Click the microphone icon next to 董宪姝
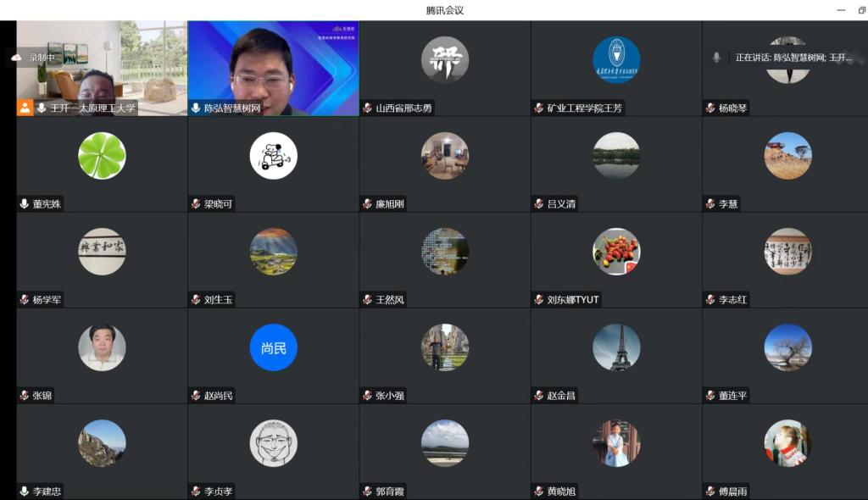 coord(25,203)
